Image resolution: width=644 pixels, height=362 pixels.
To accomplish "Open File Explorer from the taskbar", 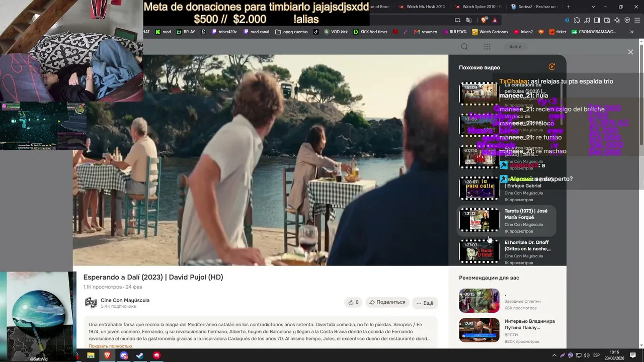I will pos(91,355).
